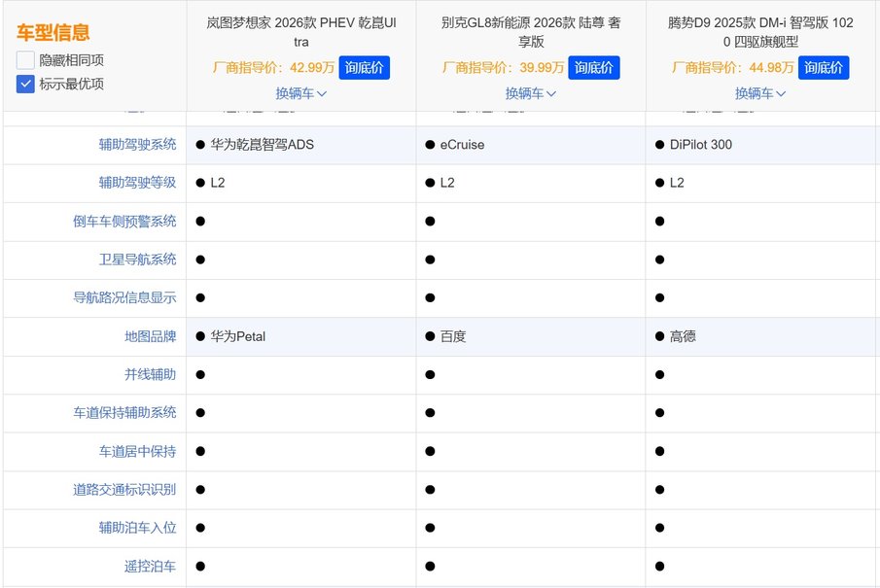Open 换辆车 dropdown for 别克GL8
The height and width of the screenshot is (588, 880).
(x=530, y=93)
